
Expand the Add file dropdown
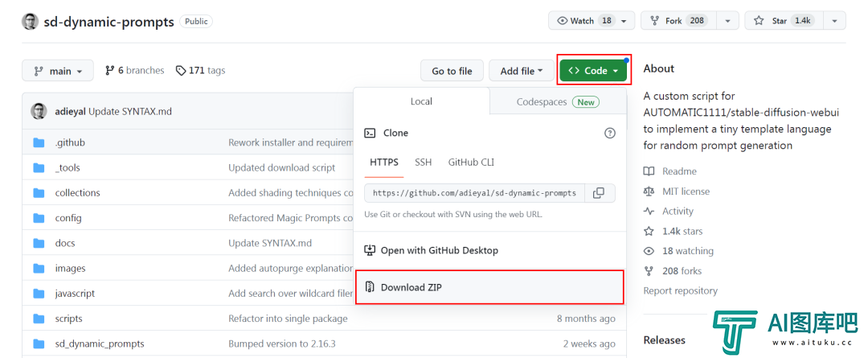[522, 71]
